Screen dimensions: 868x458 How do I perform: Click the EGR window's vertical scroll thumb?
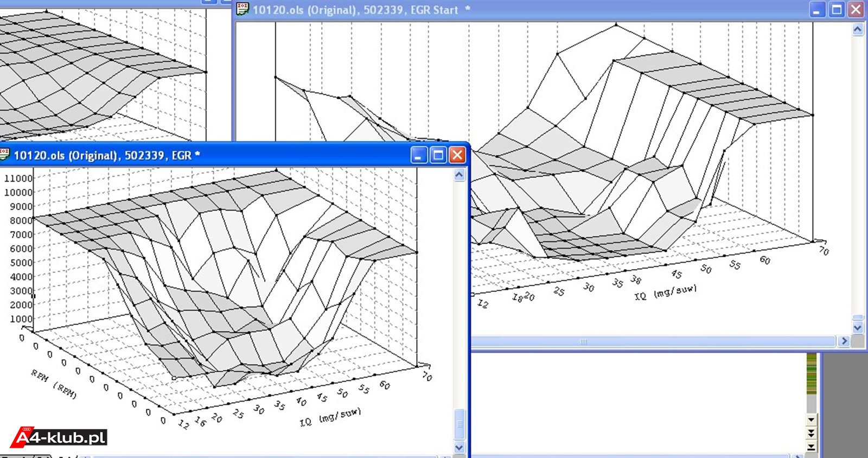(459, 424)
